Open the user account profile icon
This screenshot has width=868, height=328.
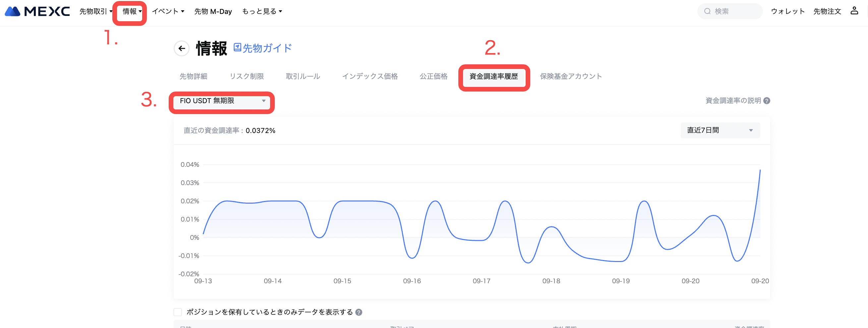(854, 11)
